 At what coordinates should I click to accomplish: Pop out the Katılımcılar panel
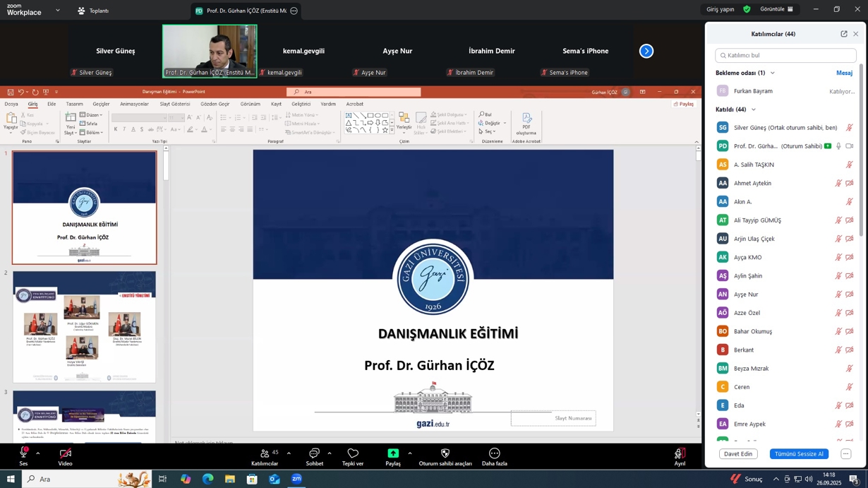click(844, 34)
